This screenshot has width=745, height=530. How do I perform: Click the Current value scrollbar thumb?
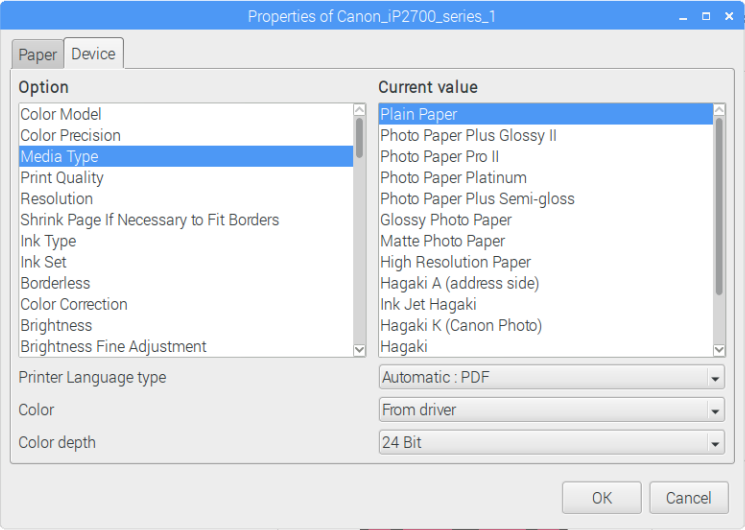click(x=719, y=207)
